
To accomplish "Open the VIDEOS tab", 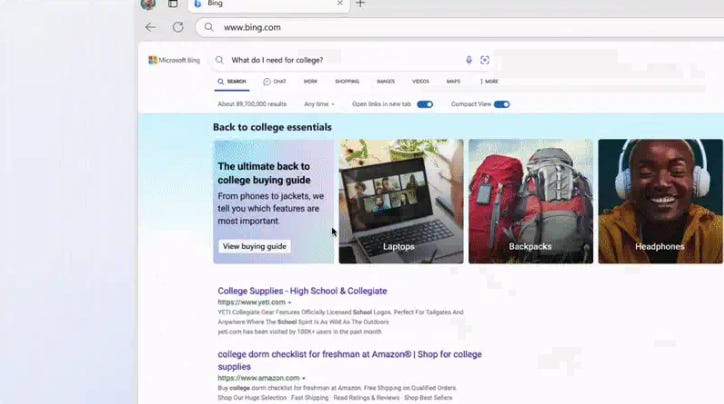I will pos(420,82).
